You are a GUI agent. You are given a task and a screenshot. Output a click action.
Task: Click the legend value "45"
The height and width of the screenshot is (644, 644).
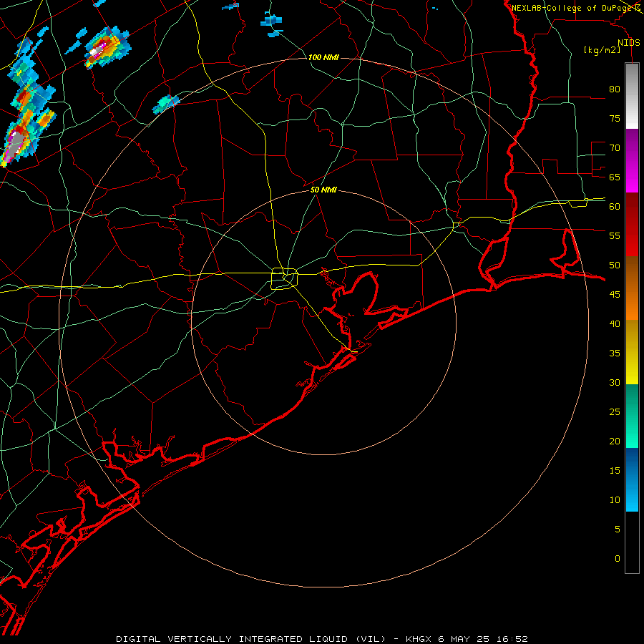615,295
